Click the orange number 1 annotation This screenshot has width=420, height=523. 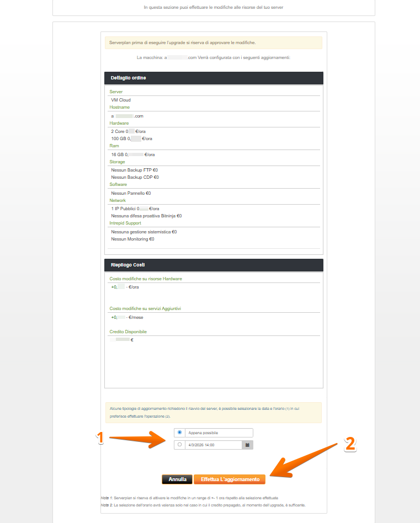[x=100, y=438]
